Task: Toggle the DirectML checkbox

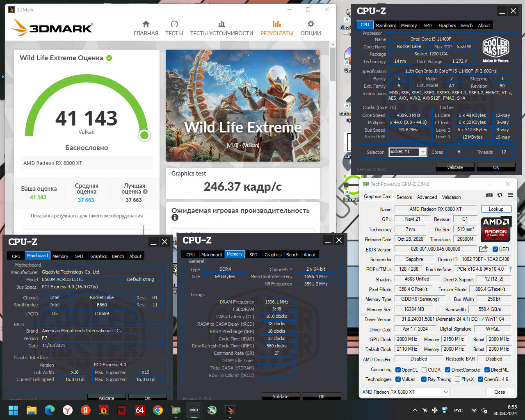Action: 487,370
